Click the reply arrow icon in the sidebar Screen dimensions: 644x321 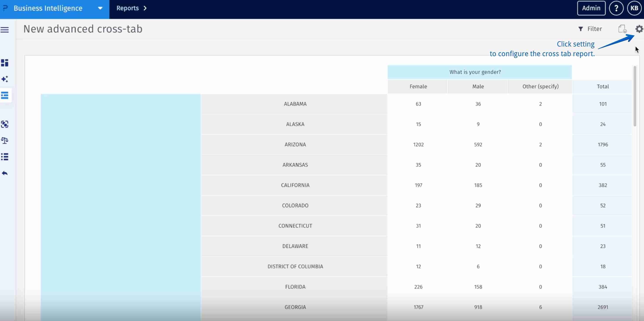(x=5, y=173)
